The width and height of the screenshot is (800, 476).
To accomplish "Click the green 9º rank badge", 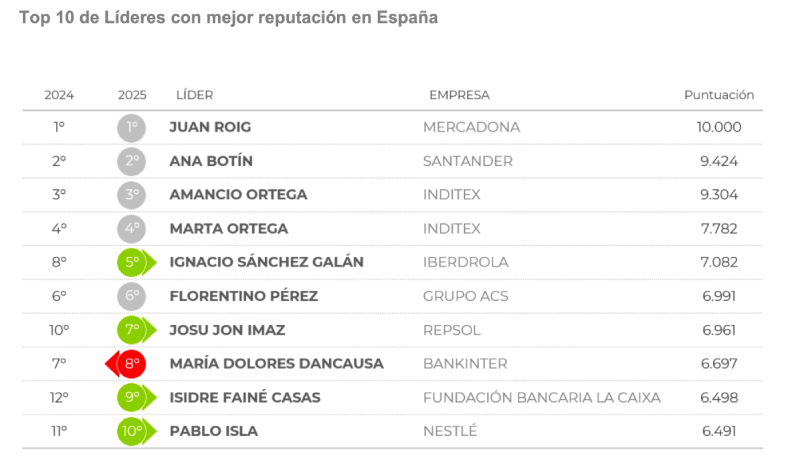I will tap(136, 397).
